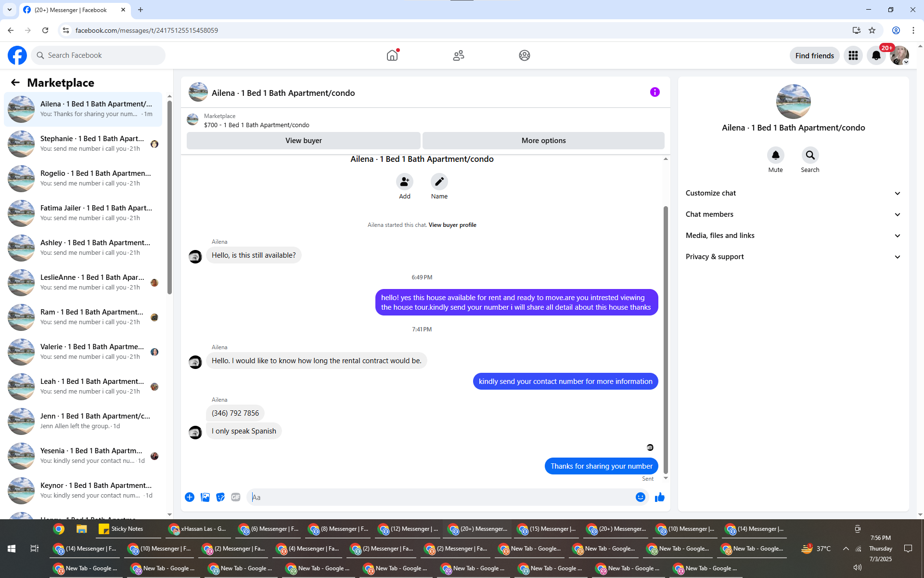Open the notifications bell icon

(876, 55)
